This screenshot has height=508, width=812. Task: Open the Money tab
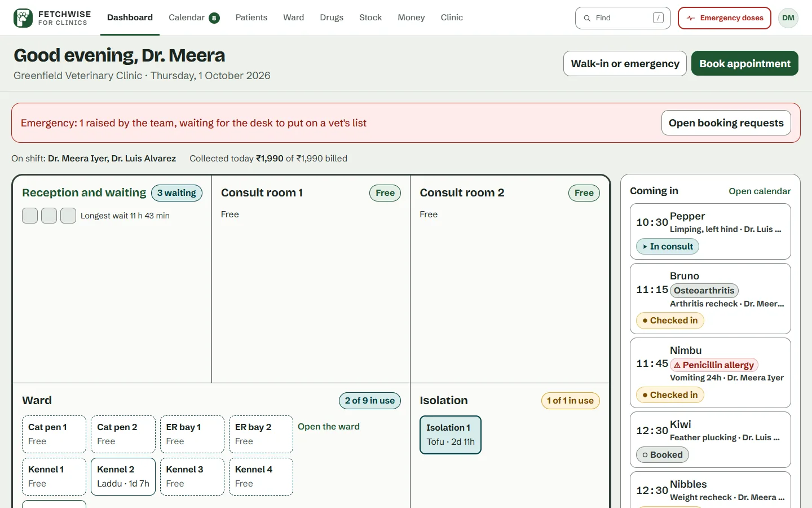point(411,17)
